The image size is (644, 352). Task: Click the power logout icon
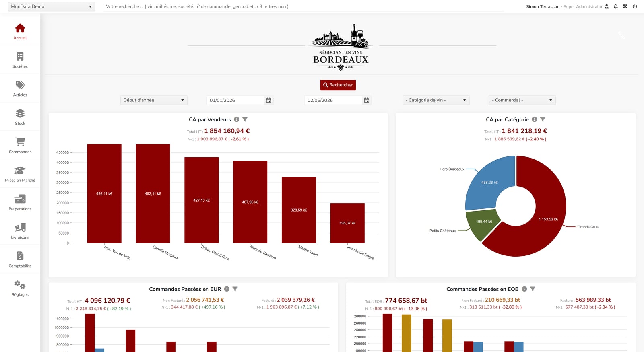click(x=635, y=6)
